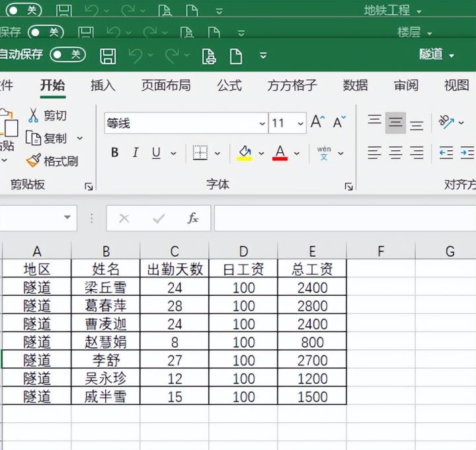The width and height of the screenshot is (476, 450).
Task: Apply yellow fill color
Action: (x=245, y=153)
